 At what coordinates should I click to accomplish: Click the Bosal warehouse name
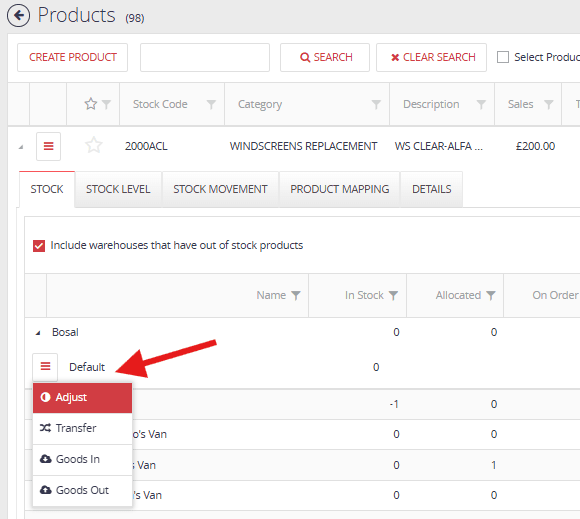coord(65,332)
